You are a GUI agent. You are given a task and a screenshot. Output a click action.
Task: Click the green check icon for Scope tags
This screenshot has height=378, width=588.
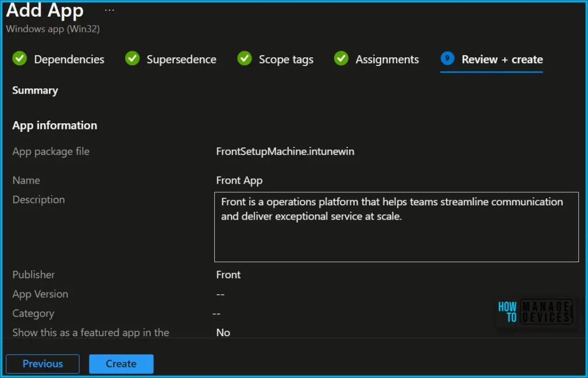[245, 59]
